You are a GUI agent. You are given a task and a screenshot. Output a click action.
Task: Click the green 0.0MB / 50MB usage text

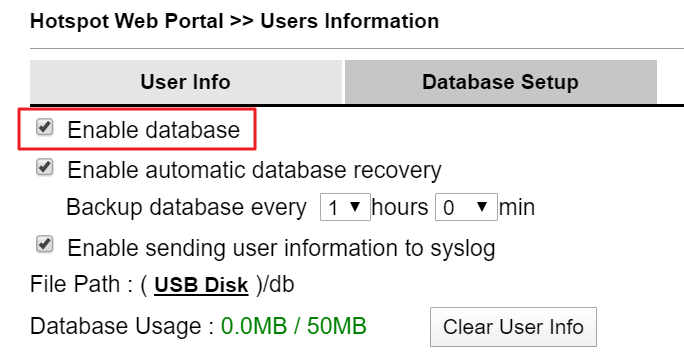pyautogui.click(x=294, y=326)
